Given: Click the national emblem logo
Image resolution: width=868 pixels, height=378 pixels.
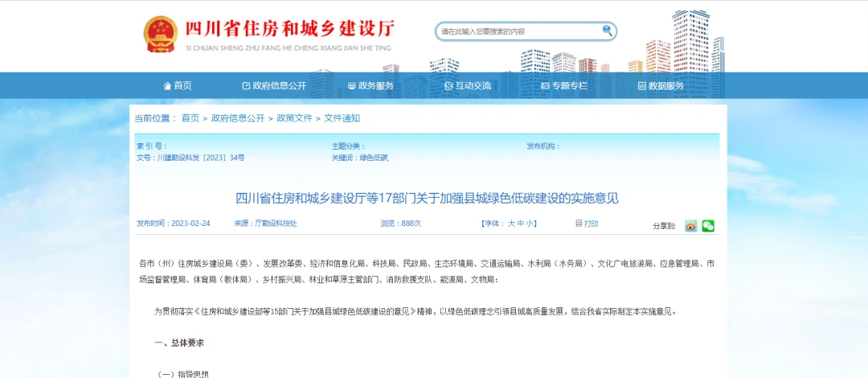Looking at the screenshot, I should 161,34.
